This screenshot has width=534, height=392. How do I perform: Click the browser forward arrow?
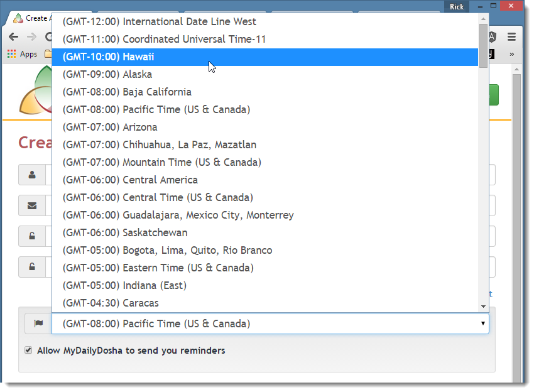click(x=30, y=37)
